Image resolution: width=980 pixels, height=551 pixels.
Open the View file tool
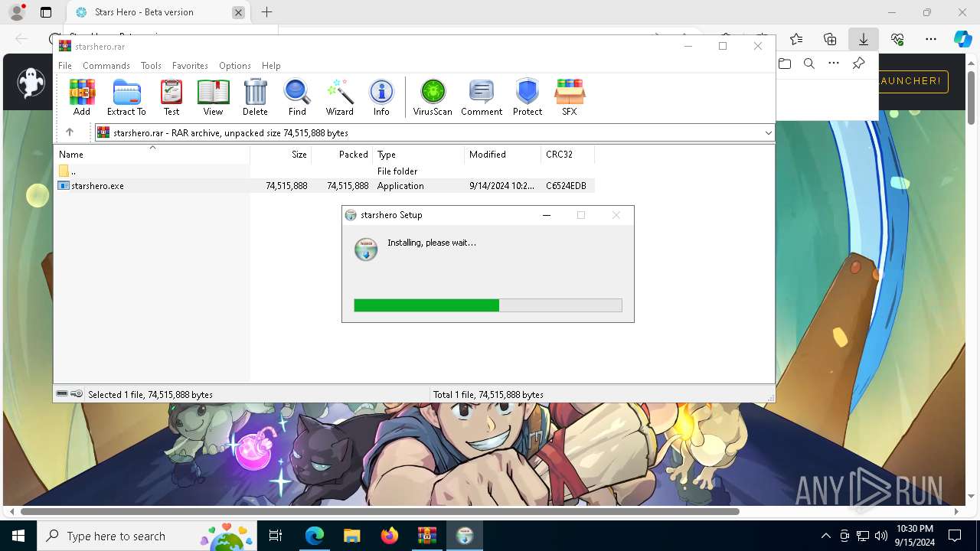click(x=213, y=97)
